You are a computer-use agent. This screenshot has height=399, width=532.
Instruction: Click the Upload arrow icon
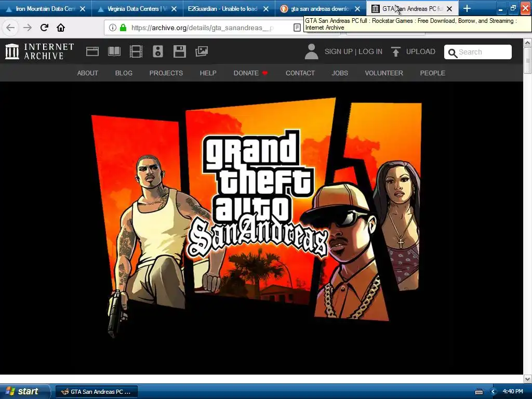click(395, 51)
